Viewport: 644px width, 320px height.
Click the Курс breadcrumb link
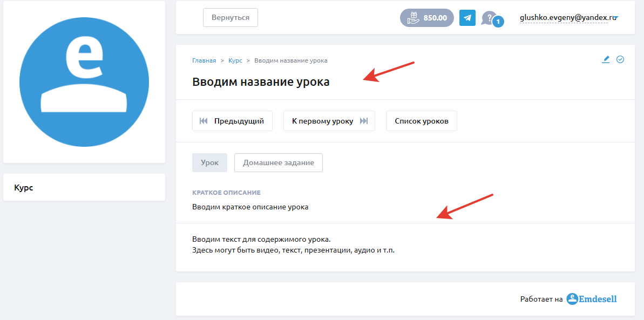(x=235, y=60)
